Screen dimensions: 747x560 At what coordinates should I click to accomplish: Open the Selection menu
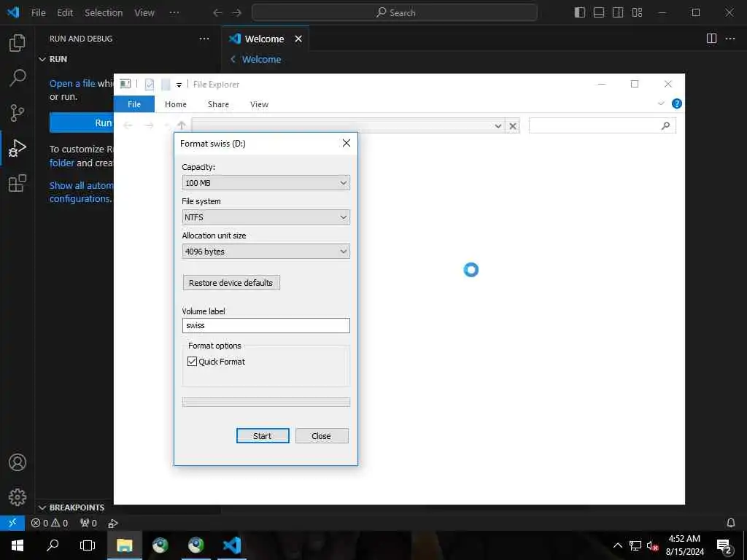[104, 13]
